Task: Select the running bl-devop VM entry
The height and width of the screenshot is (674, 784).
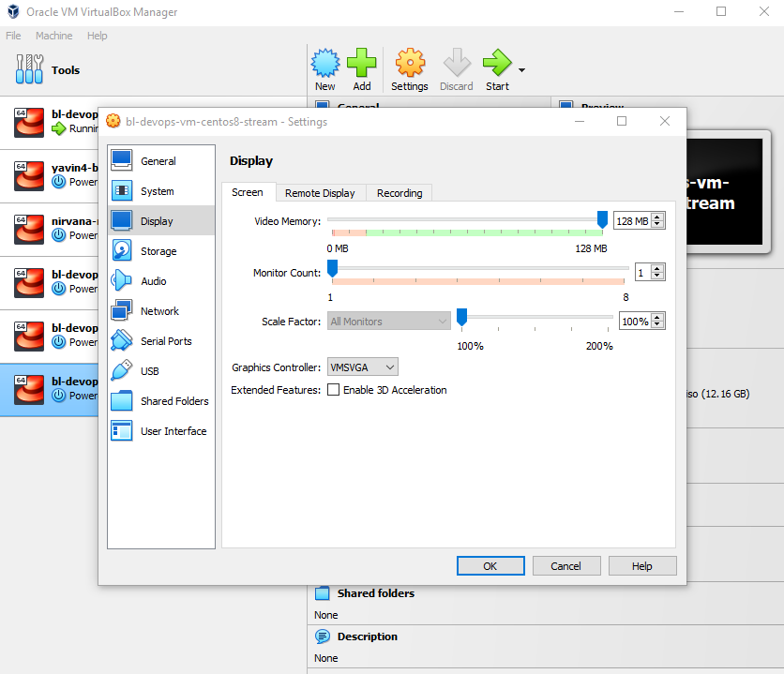Action: click(x=49, y=123)
